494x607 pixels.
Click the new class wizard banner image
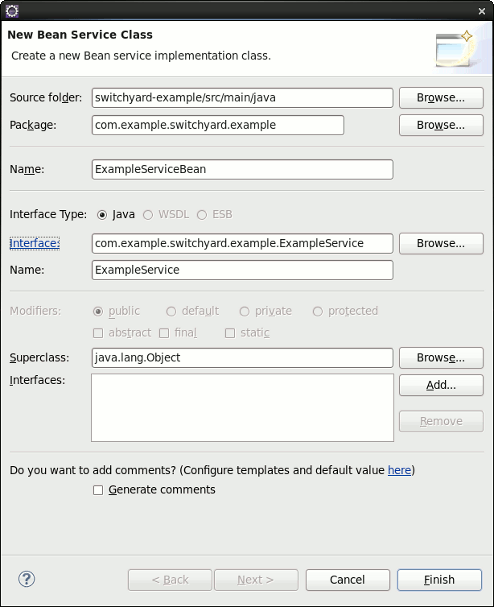[x=456, y=49]
